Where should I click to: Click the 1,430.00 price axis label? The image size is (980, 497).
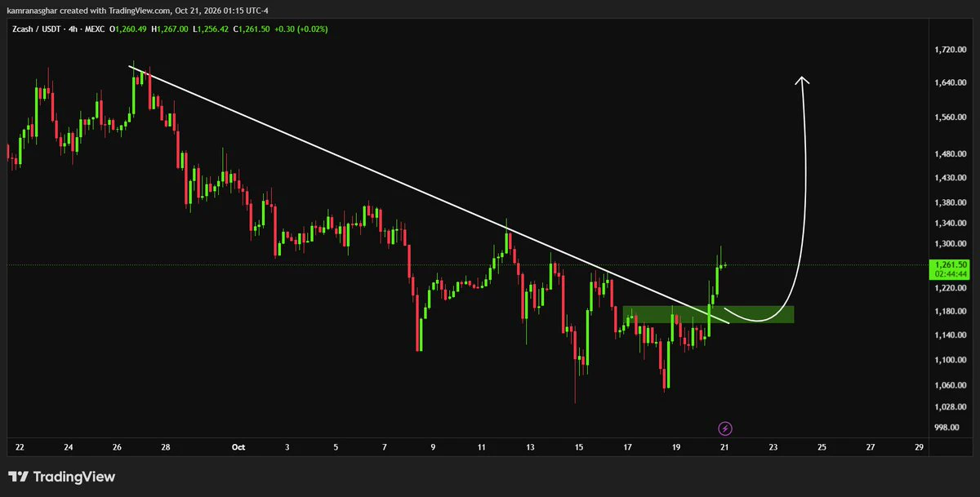click(x=951, y=178)
